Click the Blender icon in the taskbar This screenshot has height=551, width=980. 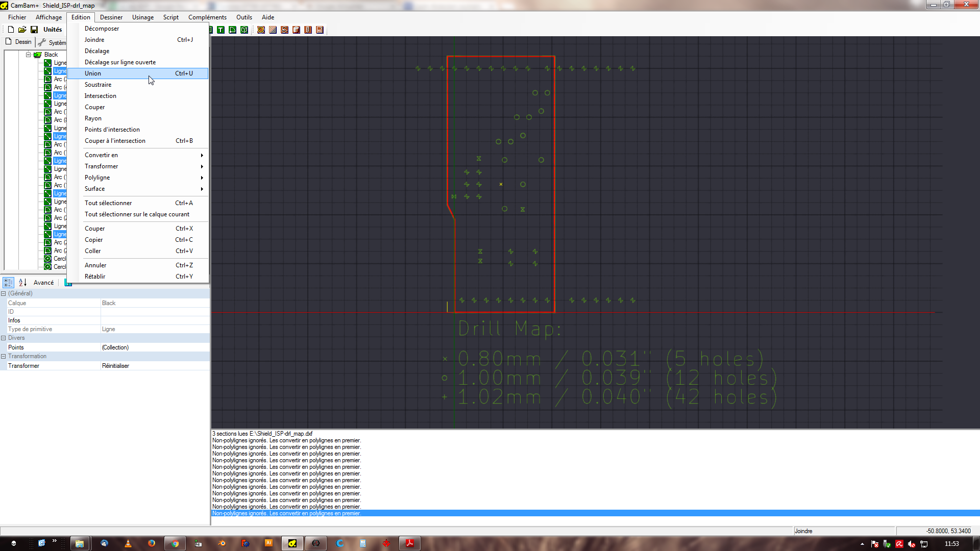[222, 543]
